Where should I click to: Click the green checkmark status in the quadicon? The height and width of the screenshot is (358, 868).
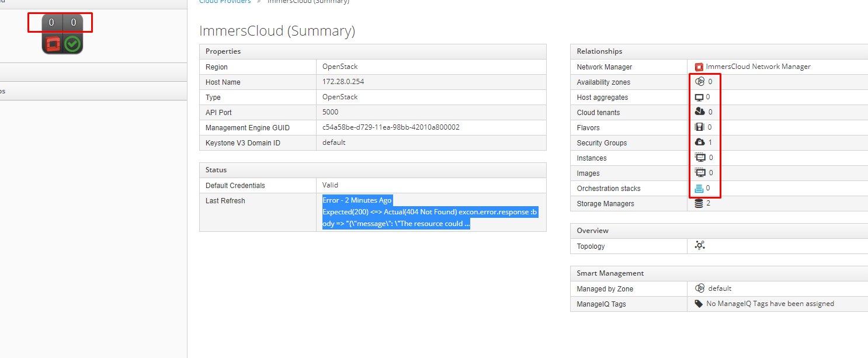[x=72, y=44]
